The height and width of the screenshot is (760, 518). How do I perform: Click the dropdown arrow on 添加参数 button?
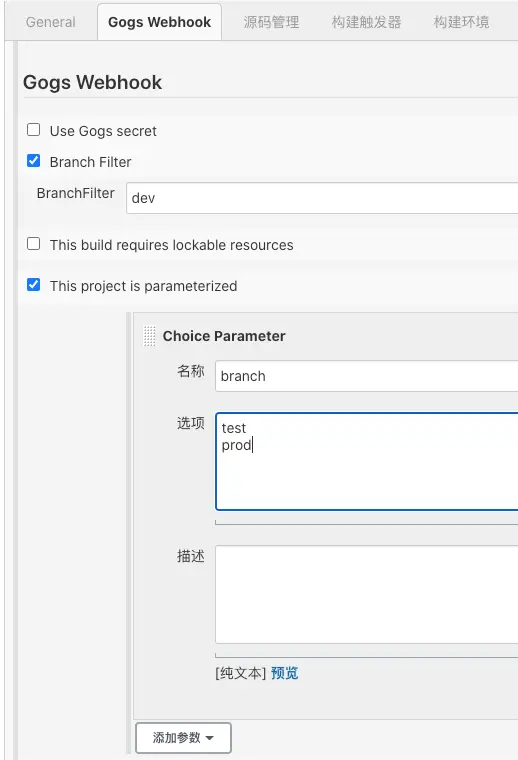coord(210,738)
